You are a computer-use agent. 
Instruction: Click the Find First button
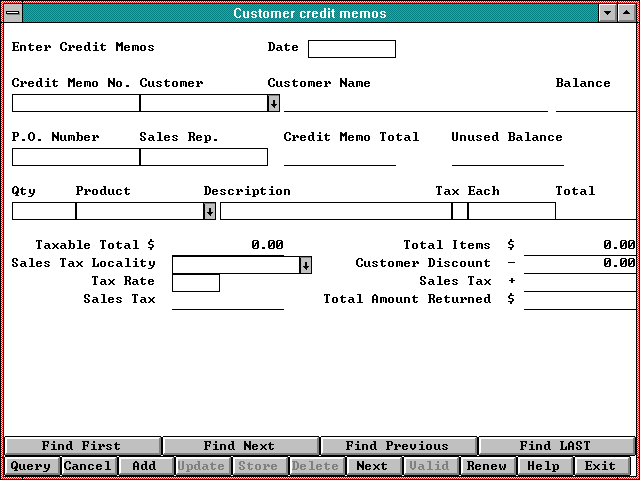81,446
